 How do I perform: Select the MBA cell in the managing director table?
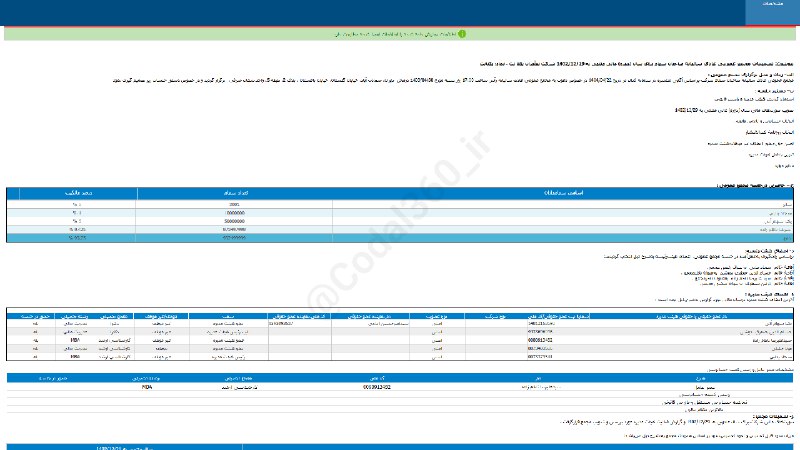tap(147, 387)
